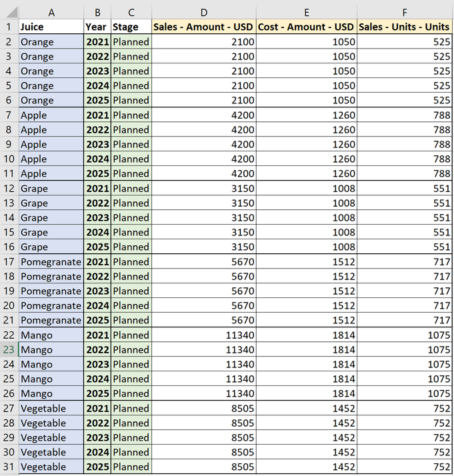454x476 pixels.
Task: Select row 12 header
Action: pyautogui.click(x=9, y=188)
